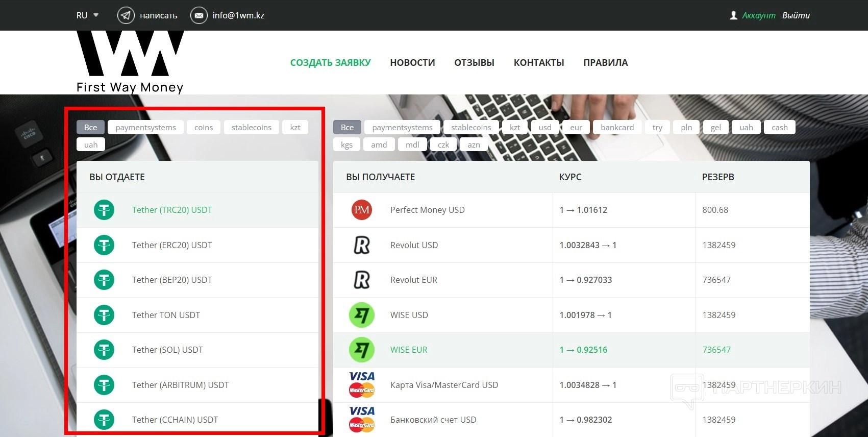Screen dimensions: 868x437
Task: Filter receive list by cash
Action: [x=780, y=127]
